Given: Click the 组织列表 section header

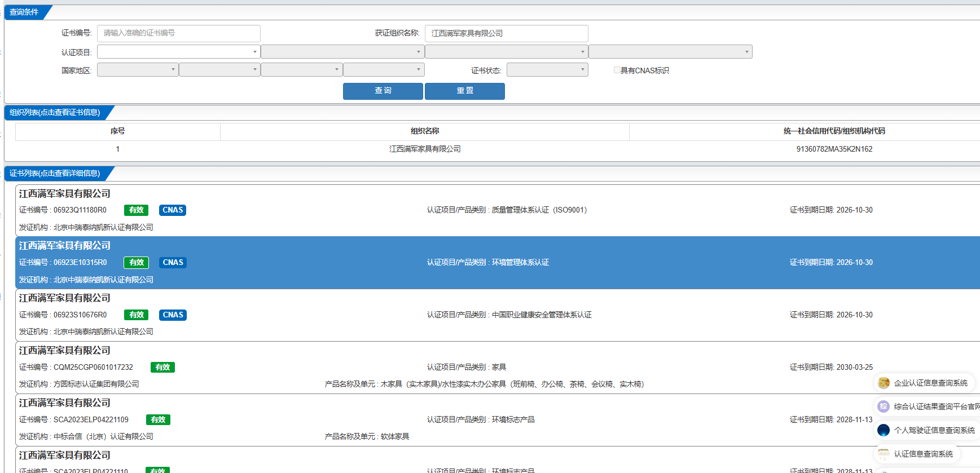Looking at the screenshot, I should pos(55,113).
